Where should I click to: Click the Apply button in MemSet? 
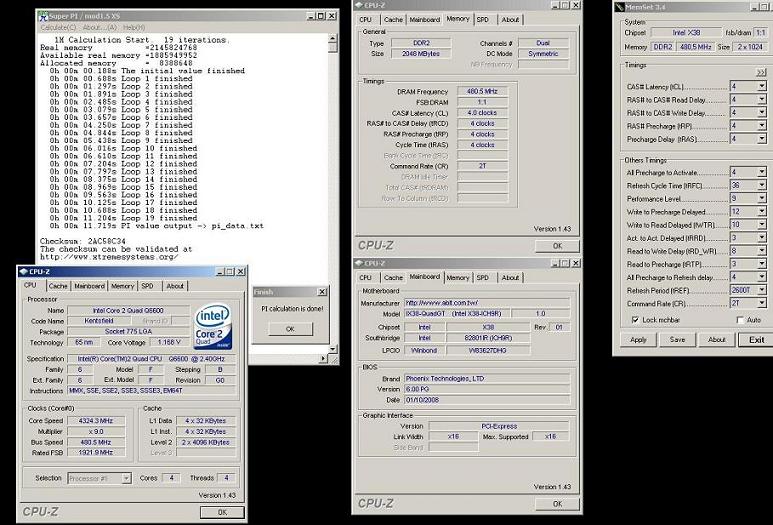tap(638, 340)
